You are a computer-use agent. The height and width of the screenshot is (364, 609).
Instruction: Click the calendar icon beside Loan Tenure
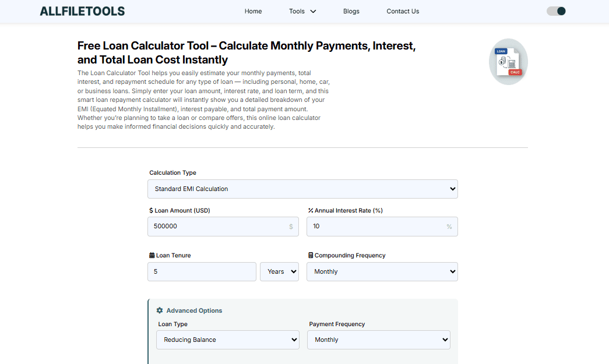pos(152,255)
